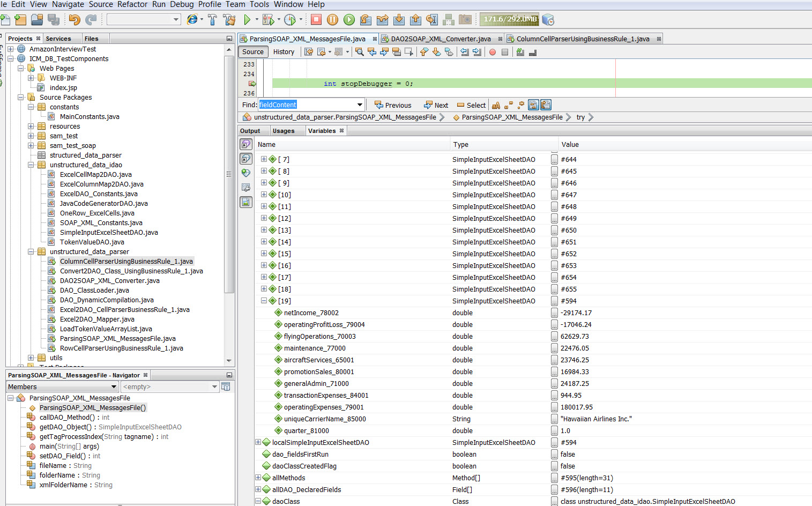The height and width of the screenshot is (506, 812).
Task: Open the Refactor menu
Action: click(132, 4)
